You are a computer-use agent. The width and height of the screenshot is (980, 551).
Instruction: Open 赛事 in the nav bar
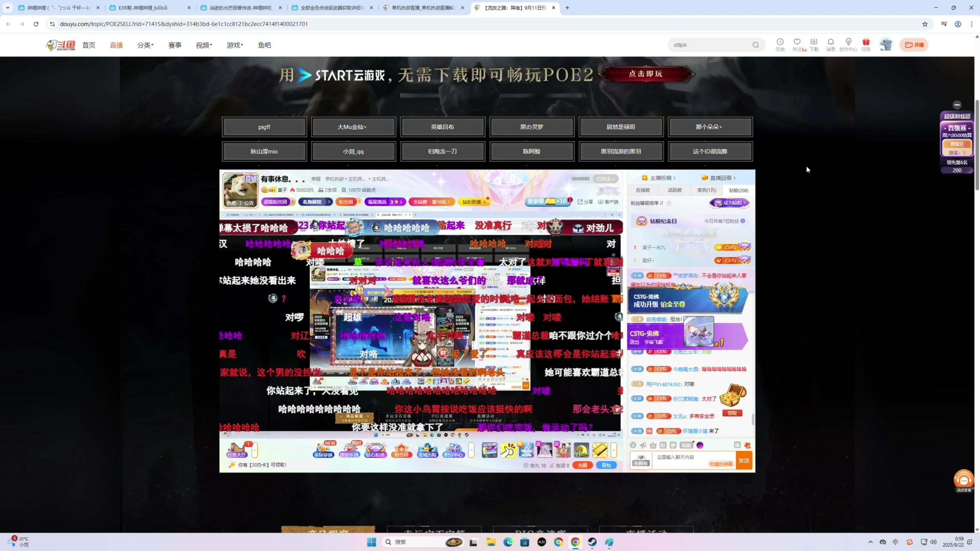(x=175, y=45)
